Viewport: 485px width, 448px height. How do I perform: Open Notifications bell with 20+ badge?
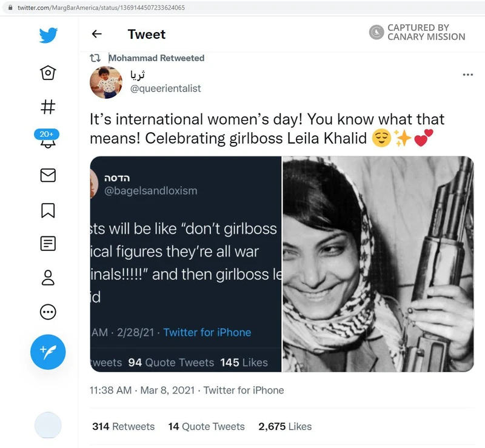[x=47, y=141]
